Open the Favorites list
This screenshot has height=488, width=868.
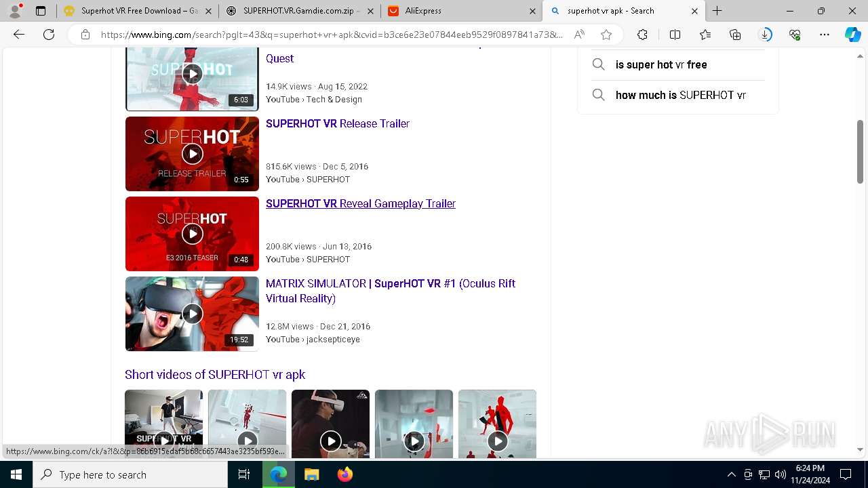705,35
